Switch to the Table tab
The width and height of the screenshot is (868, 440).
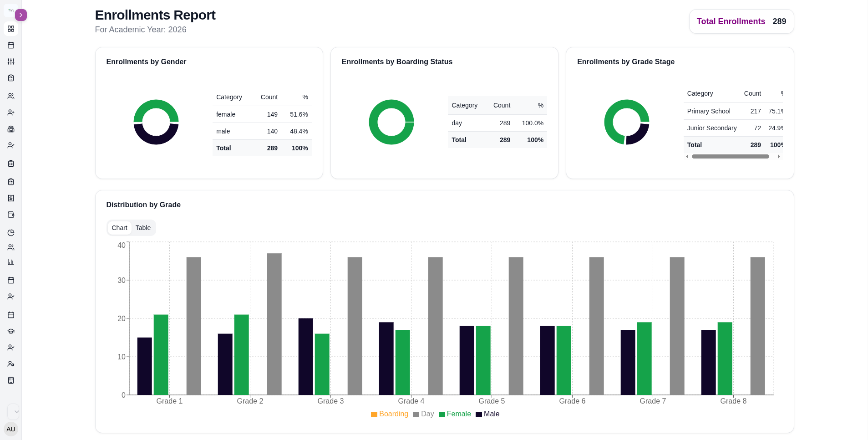coord(143,228)
